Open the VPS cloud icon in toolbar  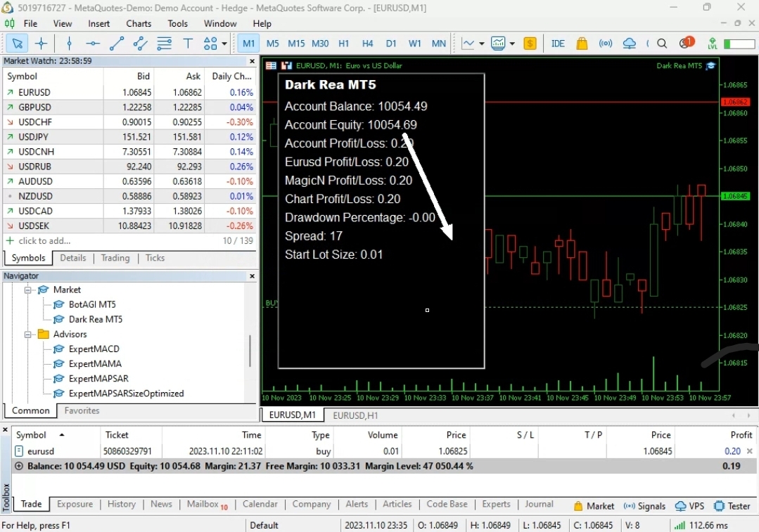pos(630,44)
